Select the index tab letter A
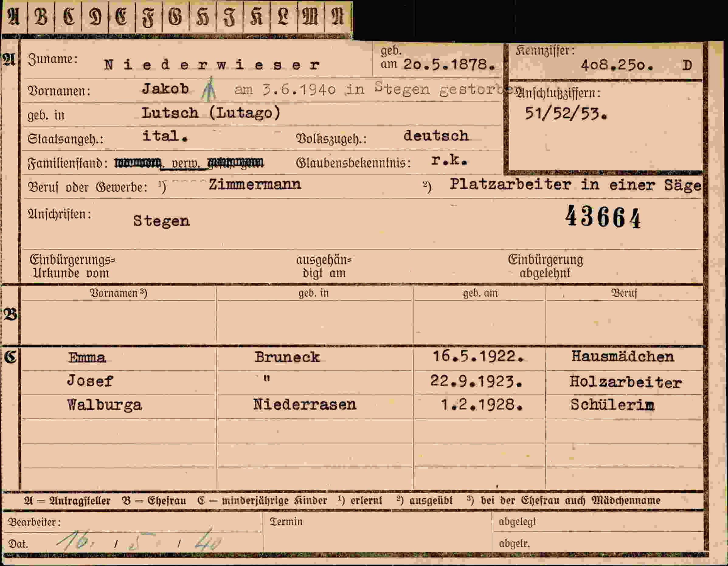 point(14,17)
